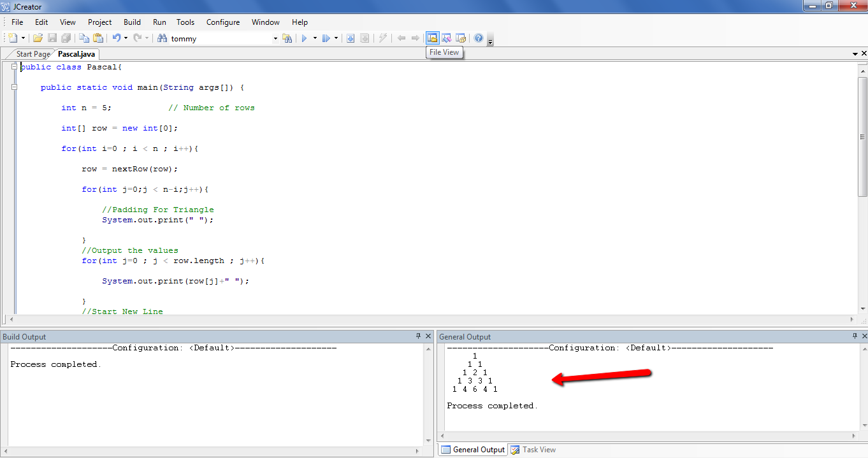Viewport: 868px width, 458px height.
Task: Click into the find box containing tommy
Action: [x=221, y=38]
